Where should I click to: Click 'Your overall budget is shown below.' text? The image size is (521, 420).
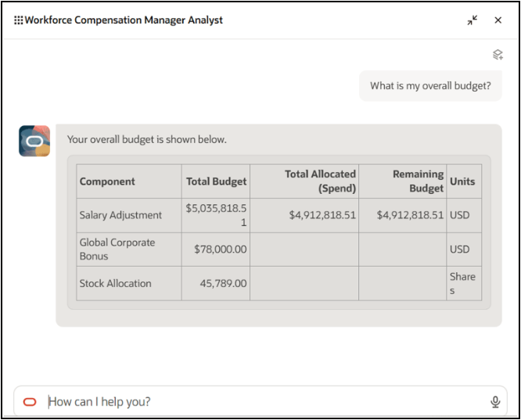pyautogui.click(x=147, y=139)
